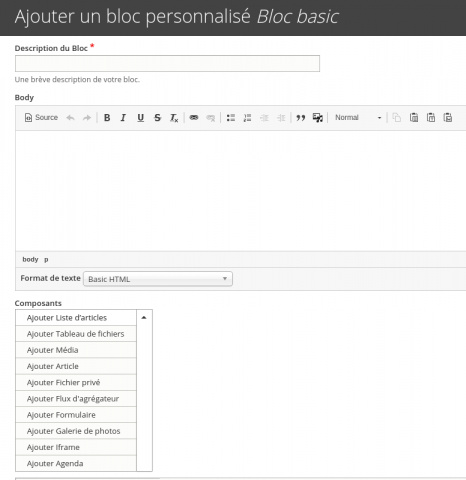Toggle Bold formatting in the editor

point(107,118)
